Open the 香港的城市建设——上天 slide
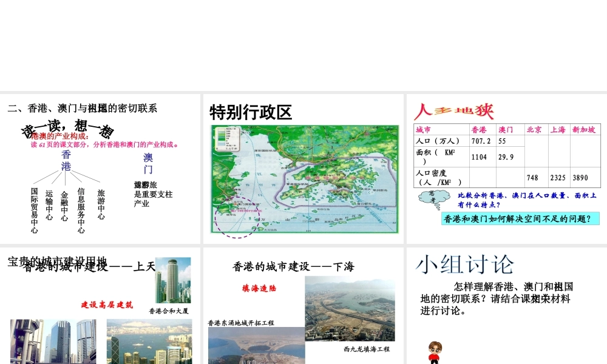Image resolution: width=607 pixels, height=364 pixels. pyautogui.click(x=100, y=306)
